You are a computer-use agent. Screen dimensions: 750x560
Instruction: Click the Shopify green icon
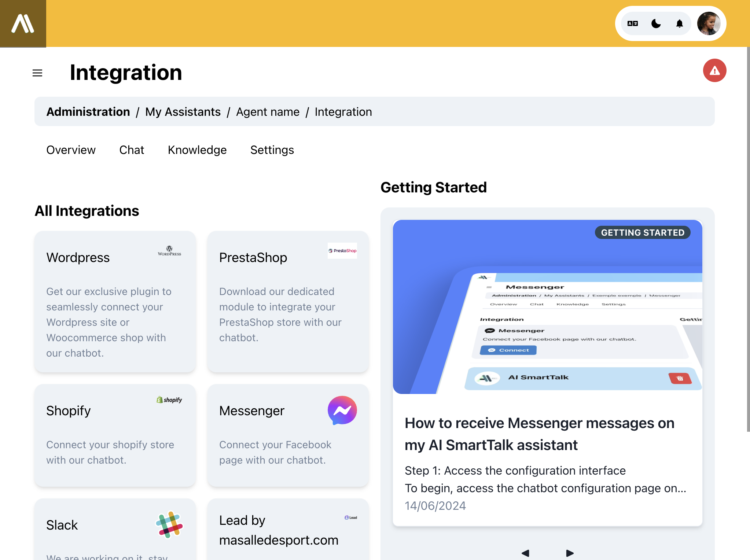[x=159, y=399]
